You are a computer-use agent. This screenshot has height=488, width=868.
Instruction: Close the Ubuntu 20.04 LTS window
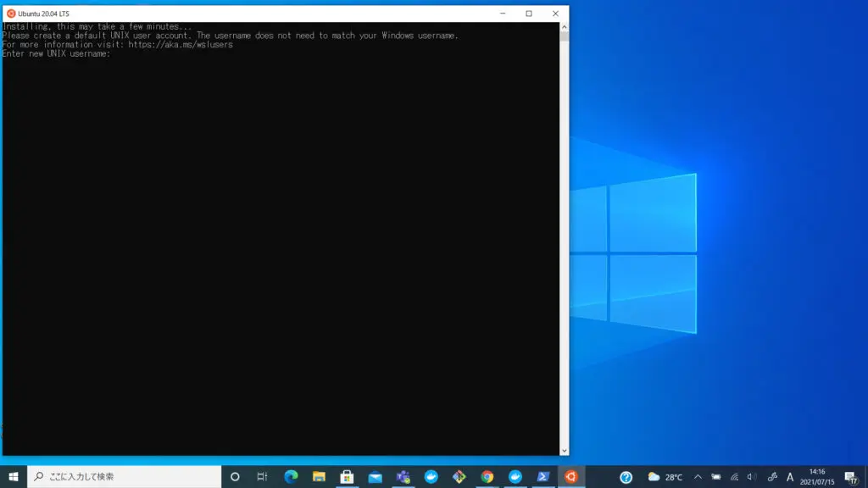tap(555, 14)
